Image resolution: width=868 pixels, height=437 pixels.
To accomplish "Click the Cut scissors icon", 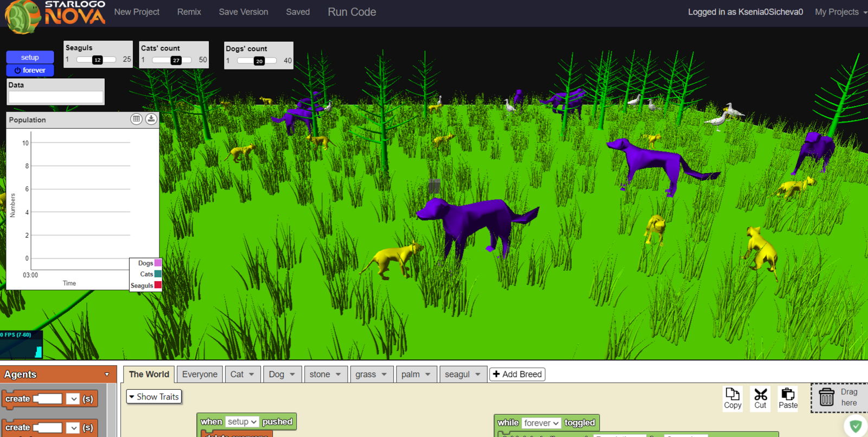I will pos(761,398).
